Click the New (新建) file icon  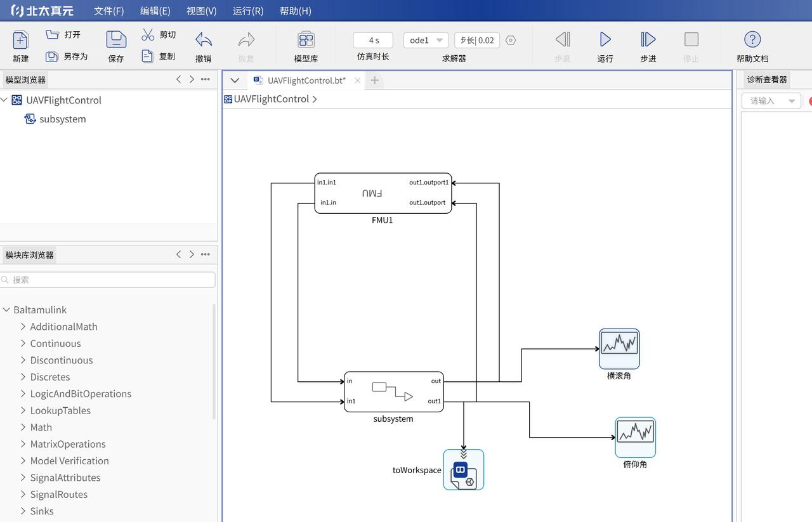(21, 40)
